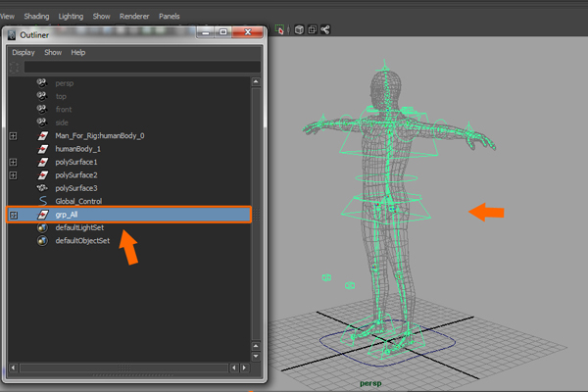Image resolution: width=588 pixels, height=392 pixels.
Task: Open the Outliner Help menu
Action: [78, 53]
